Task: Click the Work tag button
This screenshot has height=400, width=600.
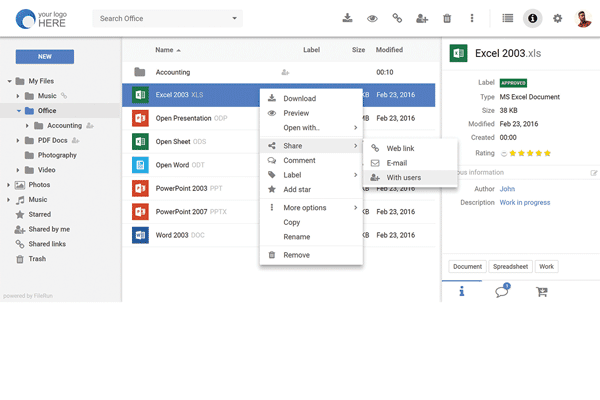Action: pyautogui.click(x=546, y=266)
